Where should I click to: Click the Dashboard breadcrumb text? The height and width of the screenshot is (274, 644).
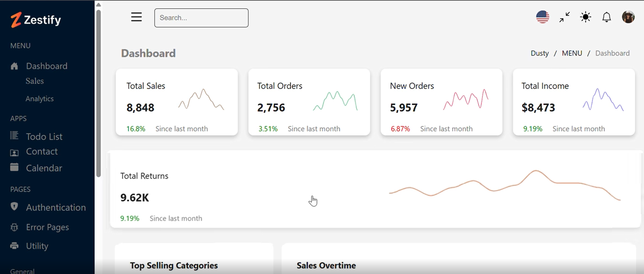(612, 53)
